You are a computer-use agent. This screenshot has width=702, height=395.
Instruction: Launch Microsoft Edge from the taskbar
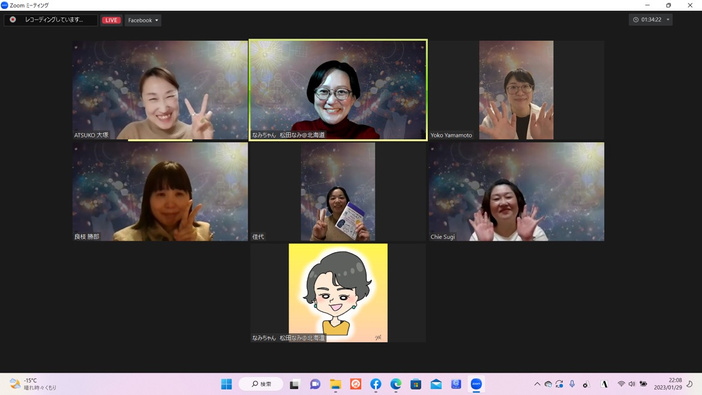(396, 384)
